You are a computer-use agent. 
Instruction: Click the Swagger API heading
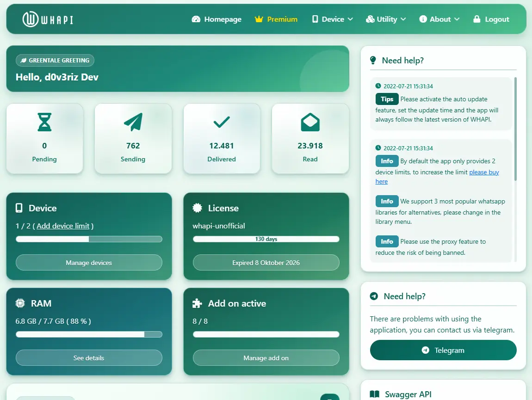[x=408, y=394]
